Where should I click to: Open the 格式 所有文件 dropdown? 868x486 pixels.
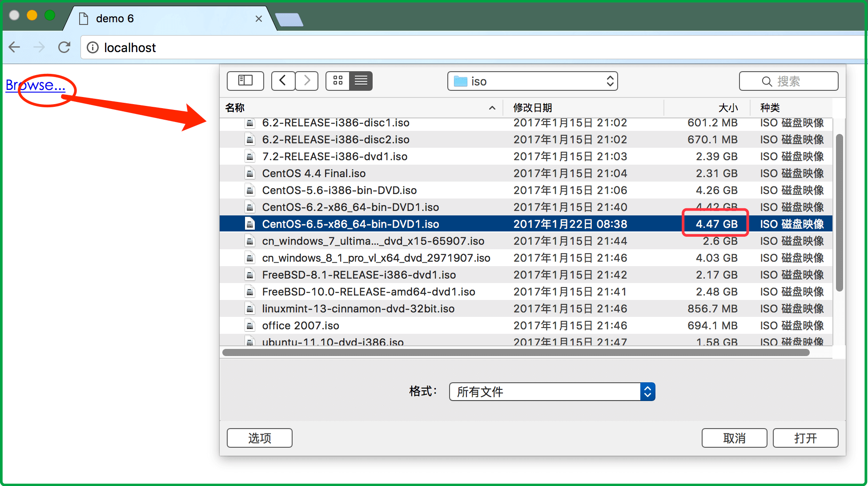[x=552, y=392]
